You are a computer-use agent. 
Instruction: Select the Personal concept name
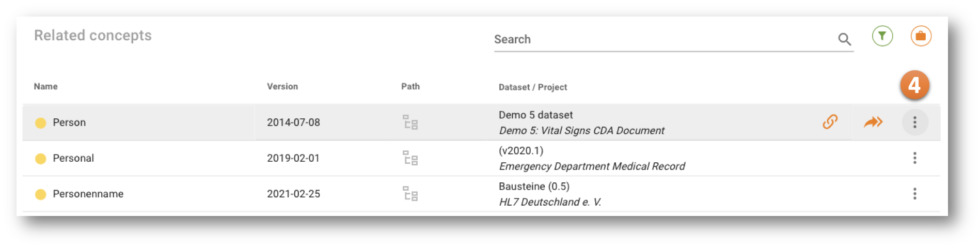(x=73, y=158)
